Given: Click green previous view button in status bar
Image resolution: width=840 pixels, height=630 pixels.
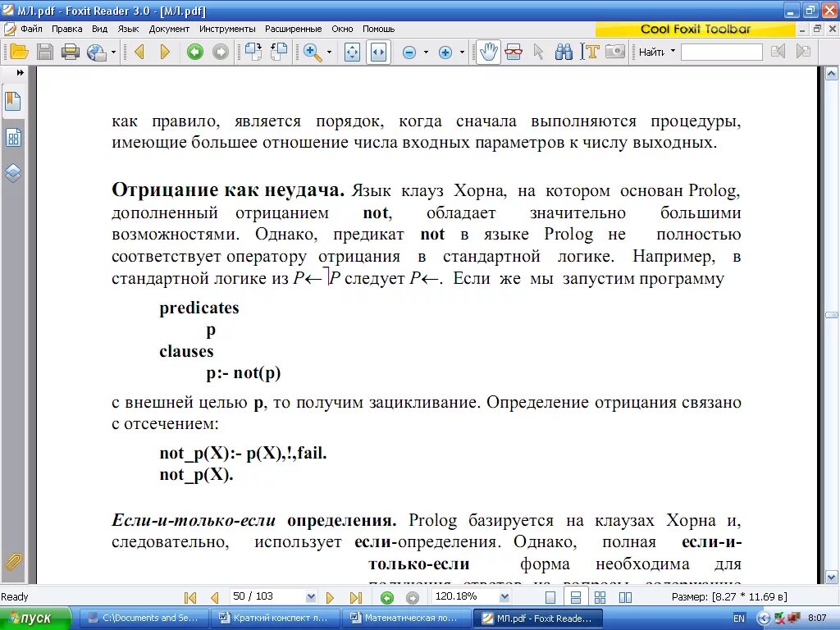Looking at the screenshot, I should click(x=387, y=597).
